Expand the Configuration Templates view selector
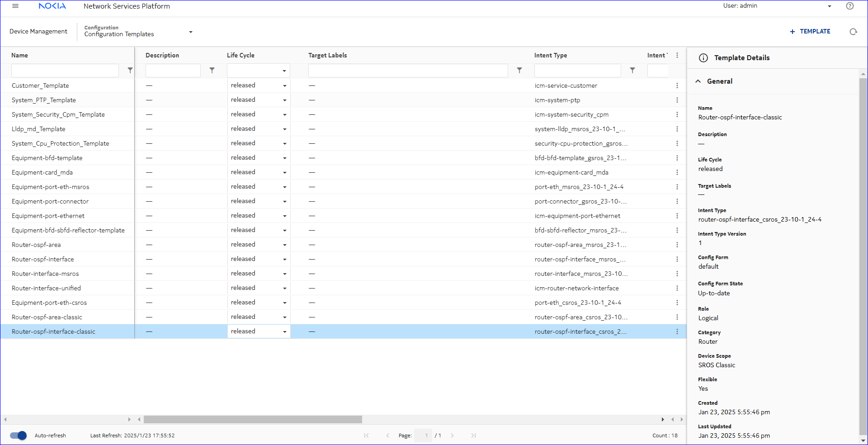The height and width of the screenshot is (445, 868). click(190, 32)
